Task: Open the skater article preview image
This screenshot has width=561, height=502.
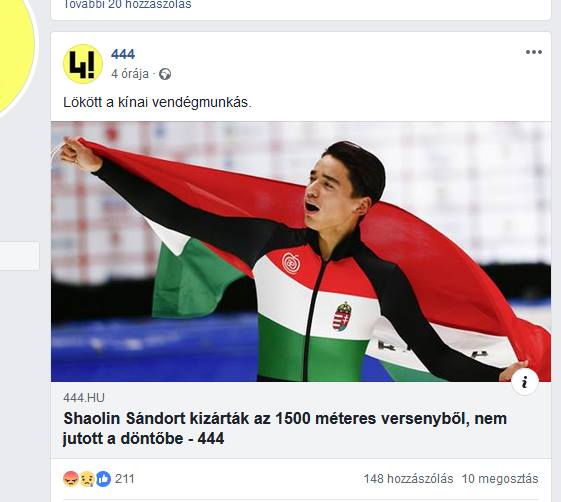Action: pos(301,252)
